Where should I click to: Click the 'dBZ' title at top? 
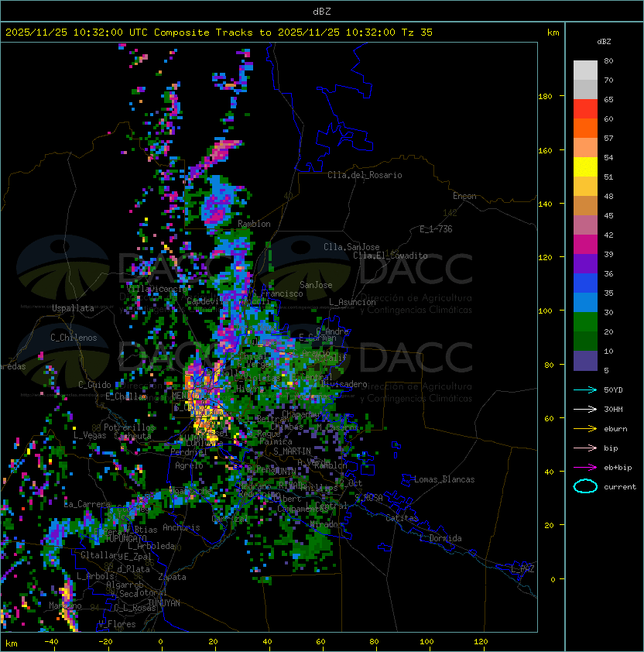pyautogui.click(x=322, y=11)
